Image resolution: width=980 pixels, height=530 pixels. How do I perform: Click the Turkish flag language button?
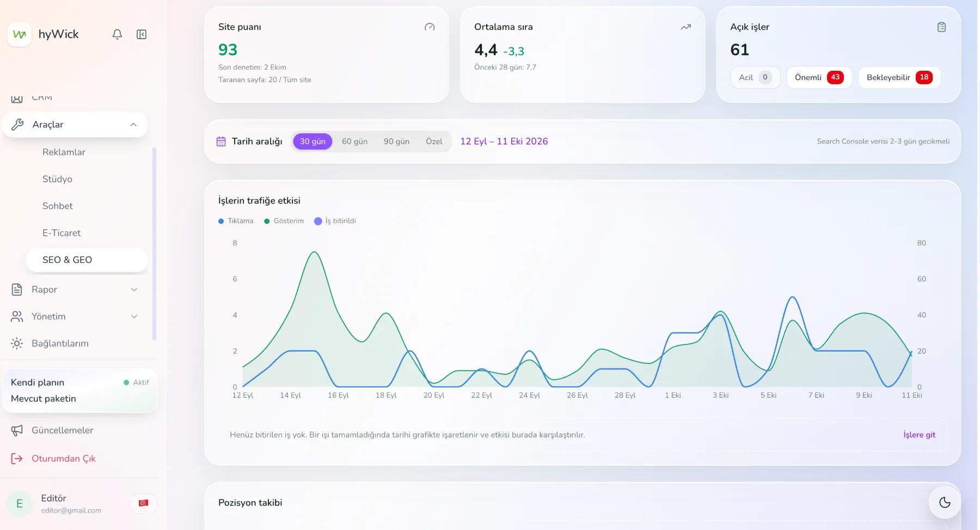click(144, 503)
